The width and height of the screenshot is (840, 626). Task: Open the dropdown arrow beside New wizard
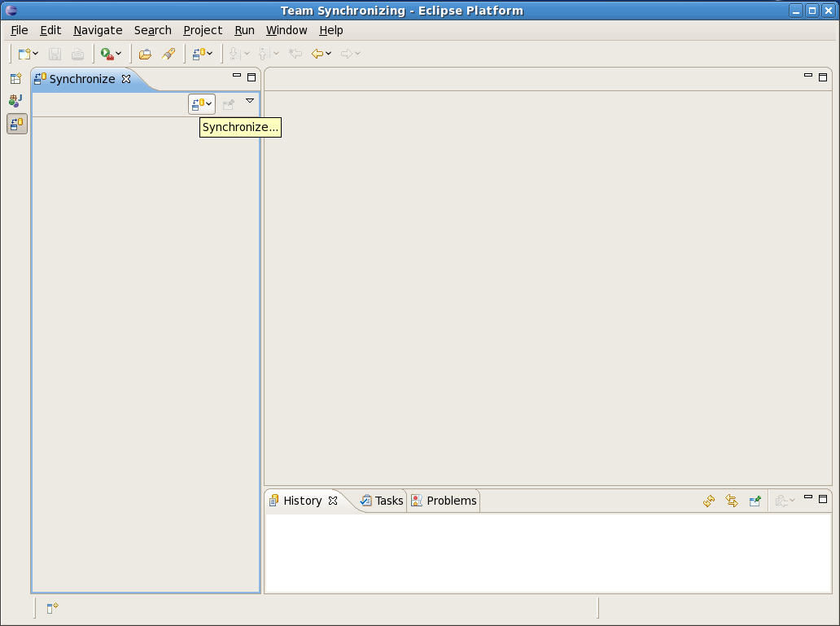coord(36,54)
